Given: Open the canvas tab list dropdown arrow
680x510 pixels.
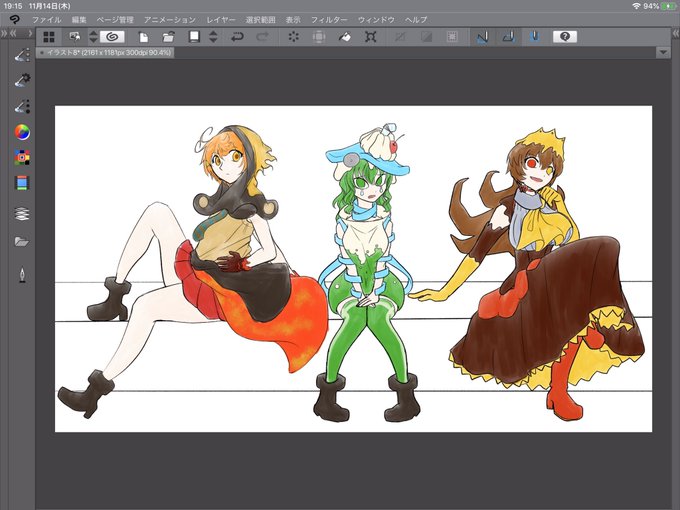Looking at the screenshot, I should coord(663,52).
